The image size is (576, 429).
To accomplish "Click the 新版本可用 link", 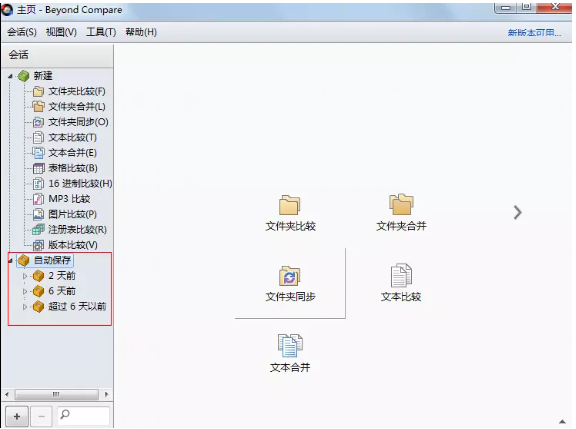I will 534,33.
